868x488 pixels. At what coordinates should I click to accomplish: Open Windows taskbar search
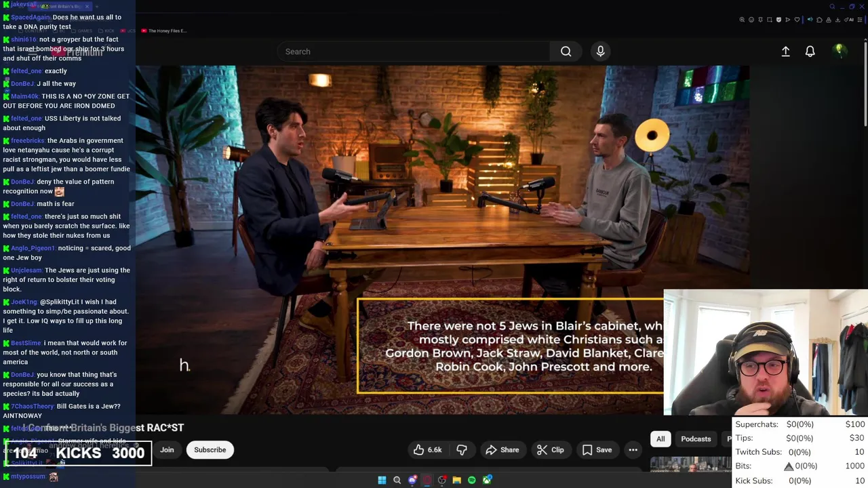pyautogui.click(x=397, y=480)
